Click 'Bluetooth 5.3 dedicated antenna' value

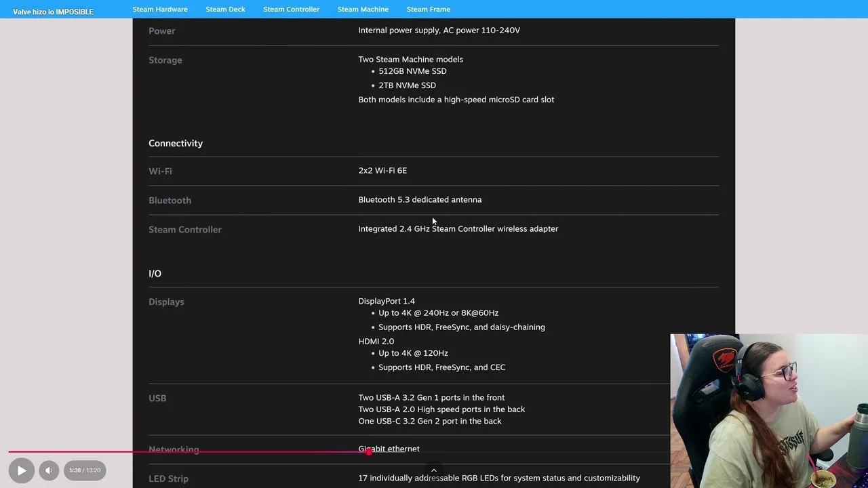pos(420,200)
